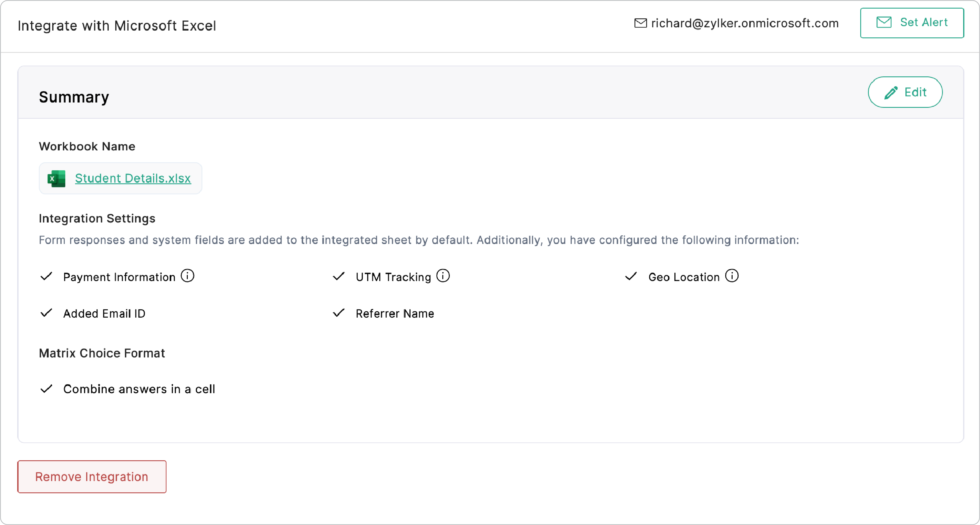Click the Edit summary button
This screenshot has height=525, width=980.
click(905, 92)
